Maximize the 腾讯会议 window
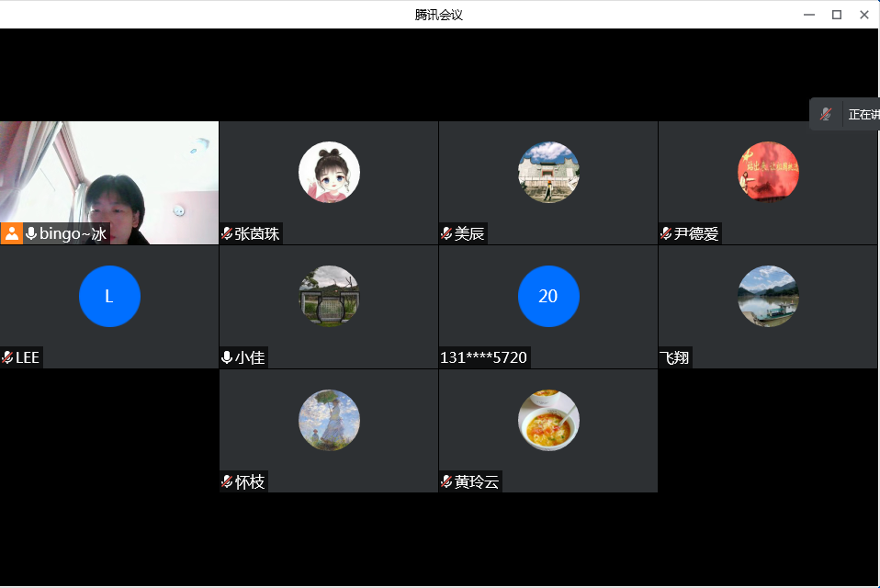The height and width of the screenshot is (588, 880). (x=837, y=14)
